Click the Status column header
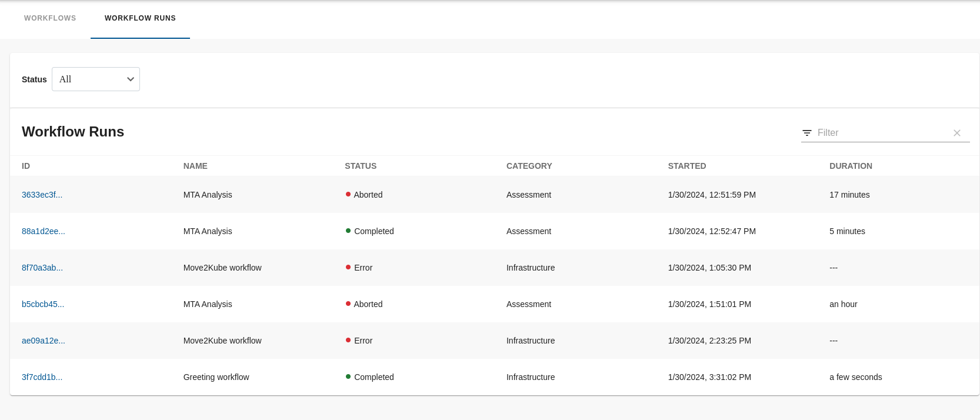The width and height of the screenshot is (980, 420). [x=361, y=166]
